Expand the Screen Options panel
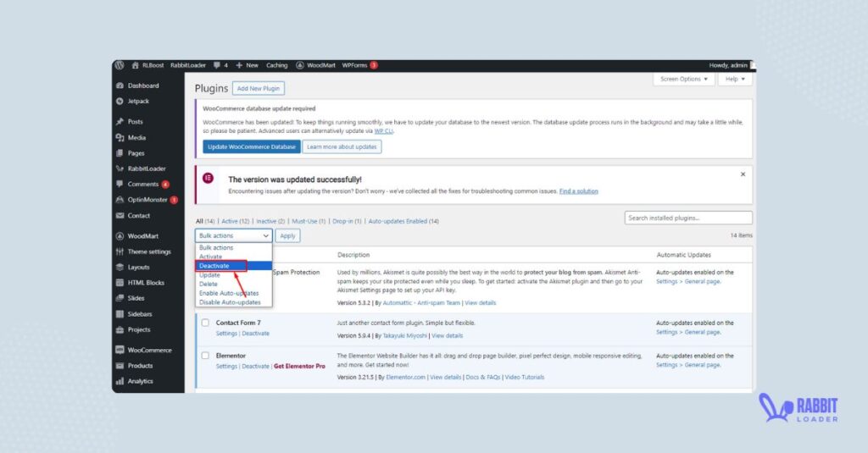 [x=684, y=79]
